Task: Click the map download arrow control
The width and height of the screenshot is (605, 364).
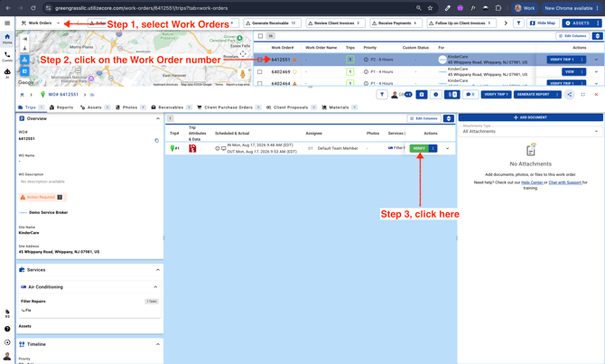Action: (24, 48)
